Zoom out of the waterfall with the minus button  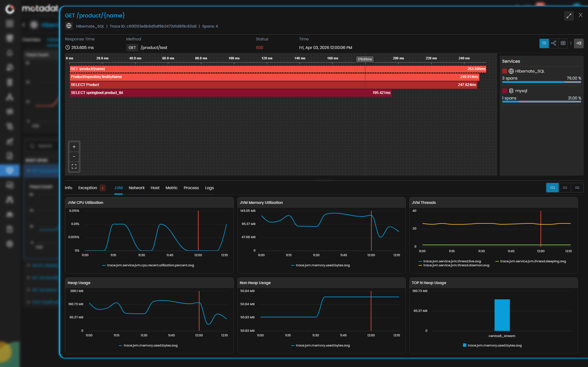pyautogui.click(x=74, y=156)
